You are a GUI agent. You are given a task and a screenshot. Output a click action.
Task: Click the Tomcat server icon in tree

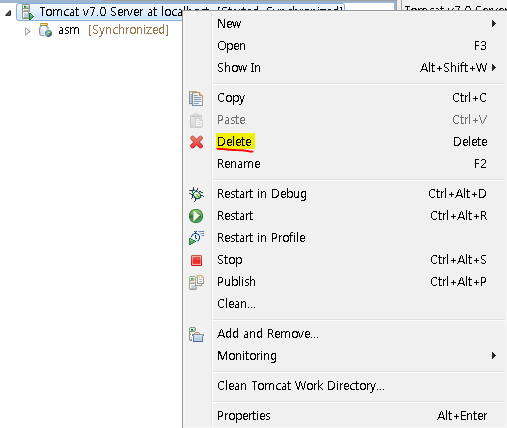coord(28,12)
